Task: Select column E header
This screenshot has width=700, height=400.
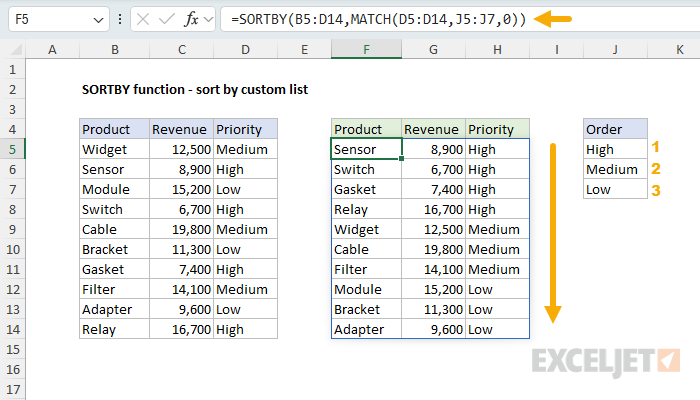Action: point(304,49)
